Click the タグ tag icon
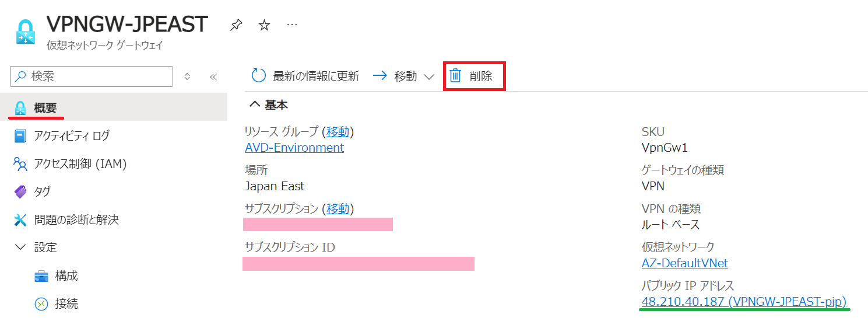 (20, 192)
